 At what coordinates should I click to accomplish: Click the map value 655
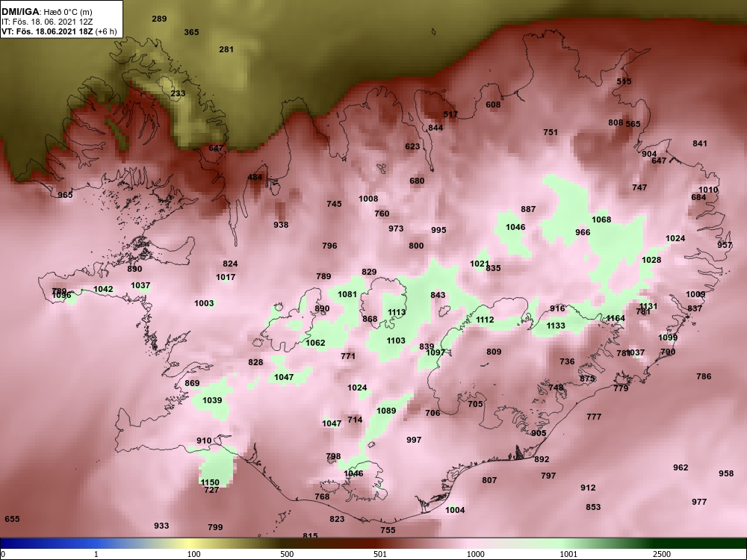pyautogui.click(x=12, y=519)
